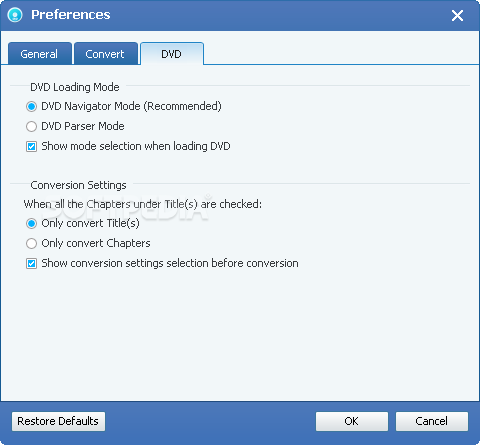The width and height of the screenshot is (480, 445).
Task: Select Only convert Title(s) radio button
Action: point(31,224)
